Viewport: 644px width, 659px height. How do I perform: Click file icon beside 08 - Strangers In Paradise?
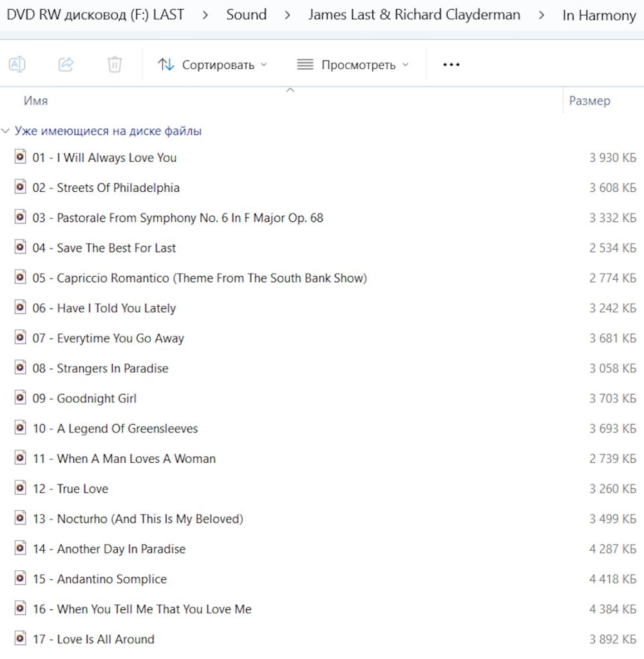coord(20,367)
